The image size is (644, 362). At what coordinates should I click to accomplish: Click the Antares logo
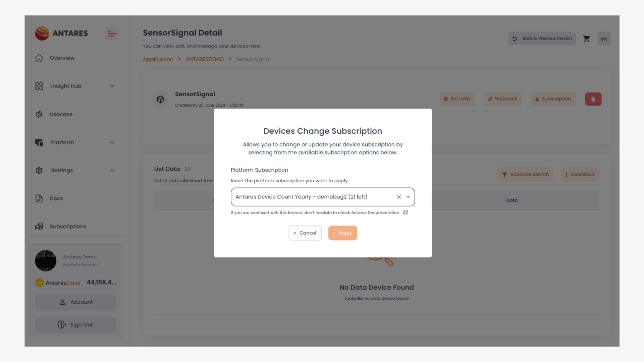[61, 33]
